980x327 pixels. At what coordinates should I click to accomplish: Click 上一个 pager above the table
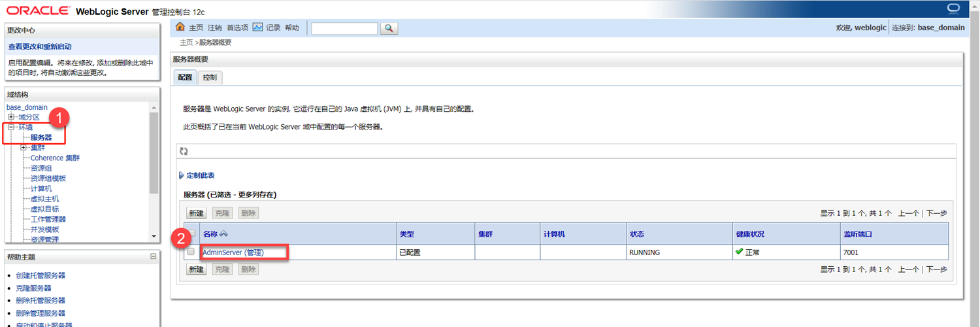(909, 213)
